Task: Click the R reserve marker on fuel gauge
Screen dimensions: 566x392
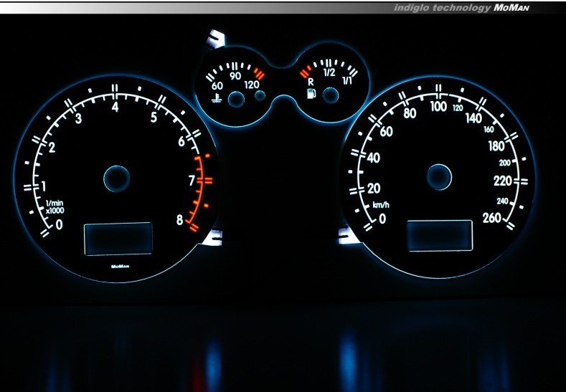Action: (x=311, y=82)
